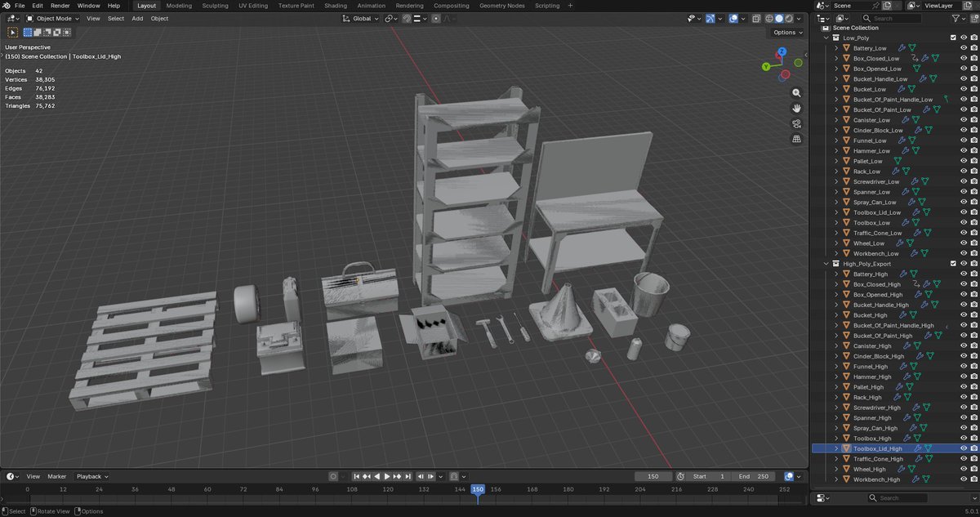
Task: Hide Battery_Low with its eye icon
Action: 964,48
